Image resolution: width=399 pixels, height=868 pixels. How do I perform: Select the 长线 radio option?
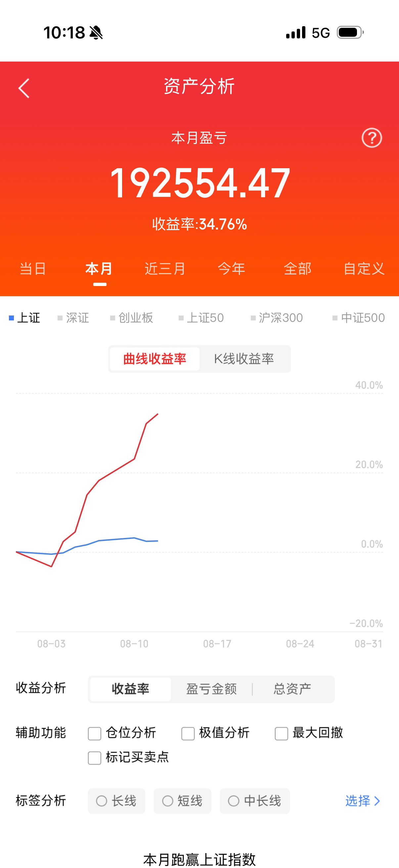pos(116,801)
